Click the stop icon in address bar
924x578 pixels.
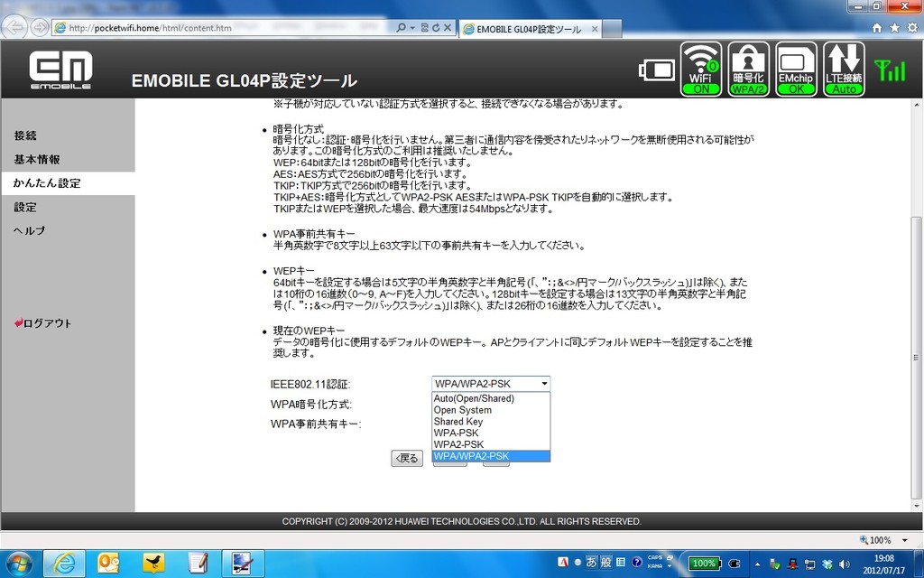[448, 28]
